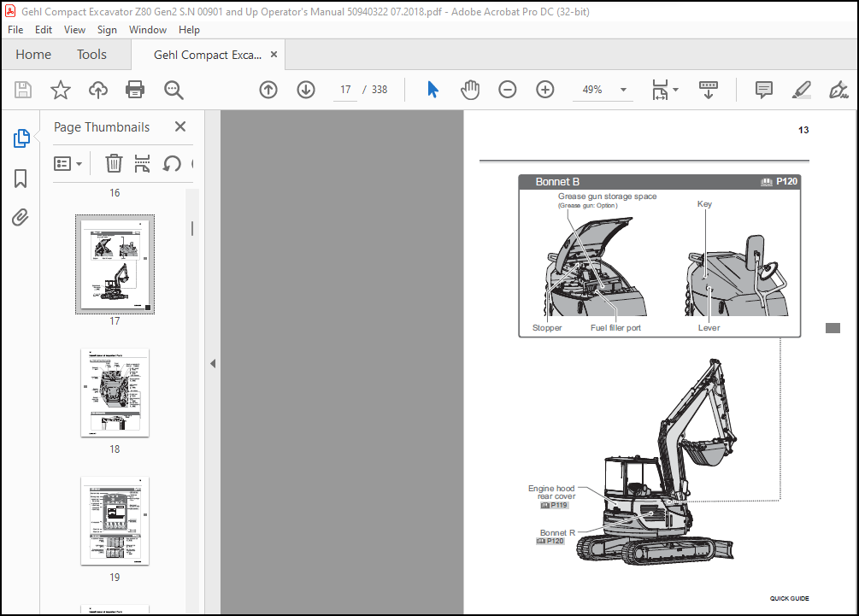Viewport: 859px width, 616px height.
Task: Click the print pages thumbnail icon
Action: [143, 163]
